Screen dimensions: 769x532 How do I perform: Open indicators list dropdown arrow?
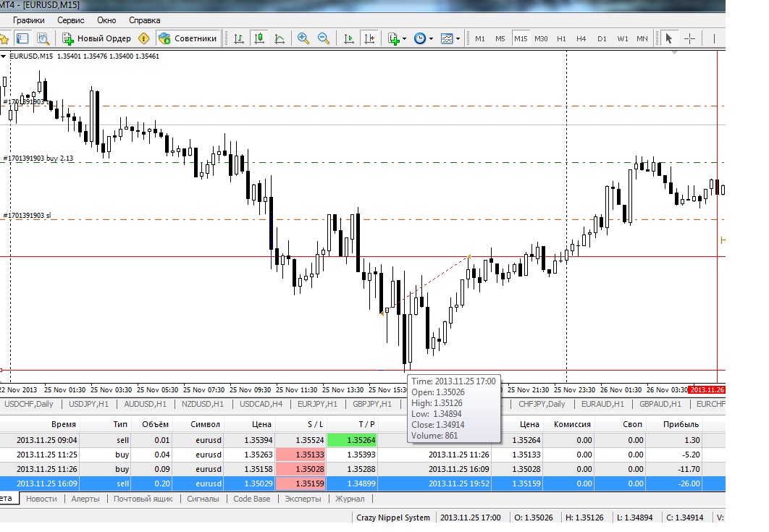(405, 39)
